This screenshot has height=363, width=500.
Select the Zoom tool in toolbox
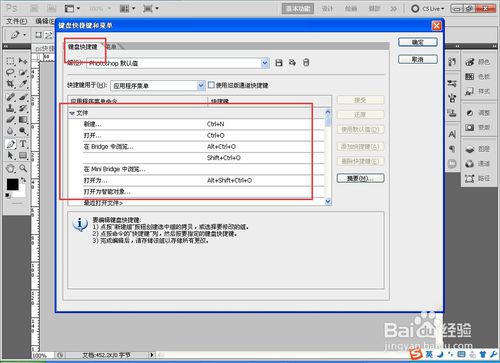click(23, 168)
